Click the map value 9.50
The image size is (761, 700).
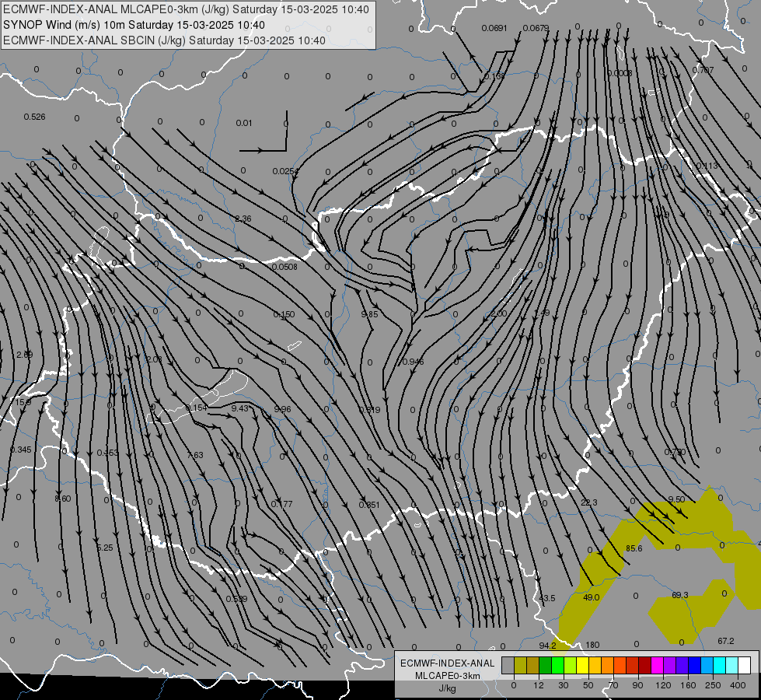point(676,499)
